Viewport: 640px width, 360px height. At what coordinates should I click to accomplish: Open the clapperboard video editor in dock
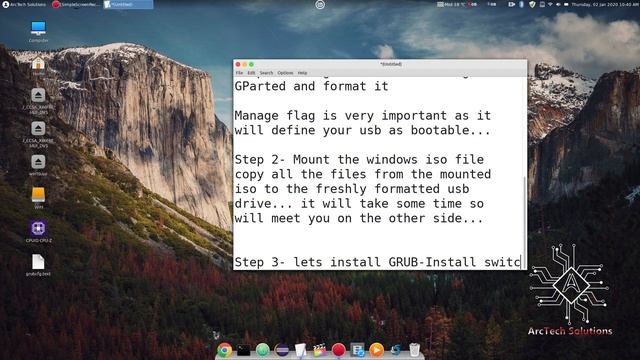(x=320, y=350)
